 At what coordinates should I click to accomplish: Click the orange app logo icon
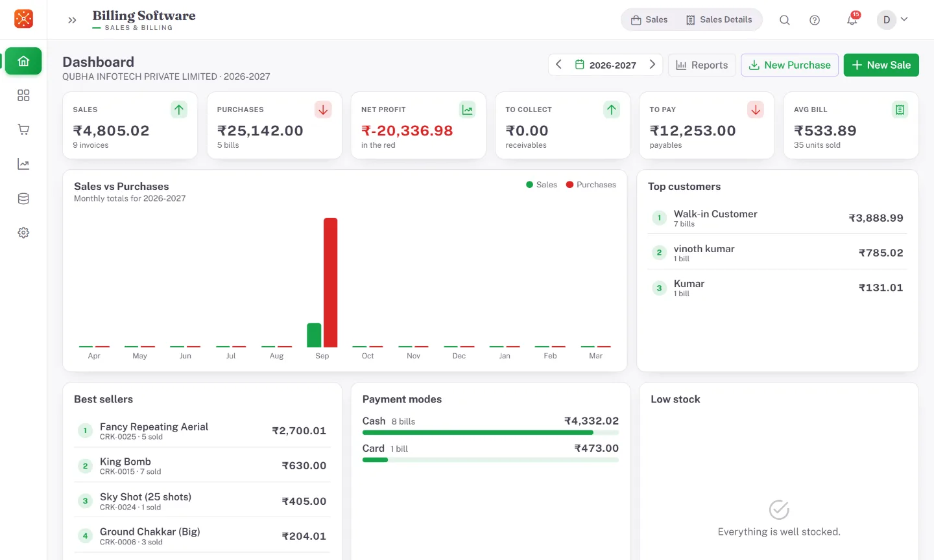click(23, 19)
